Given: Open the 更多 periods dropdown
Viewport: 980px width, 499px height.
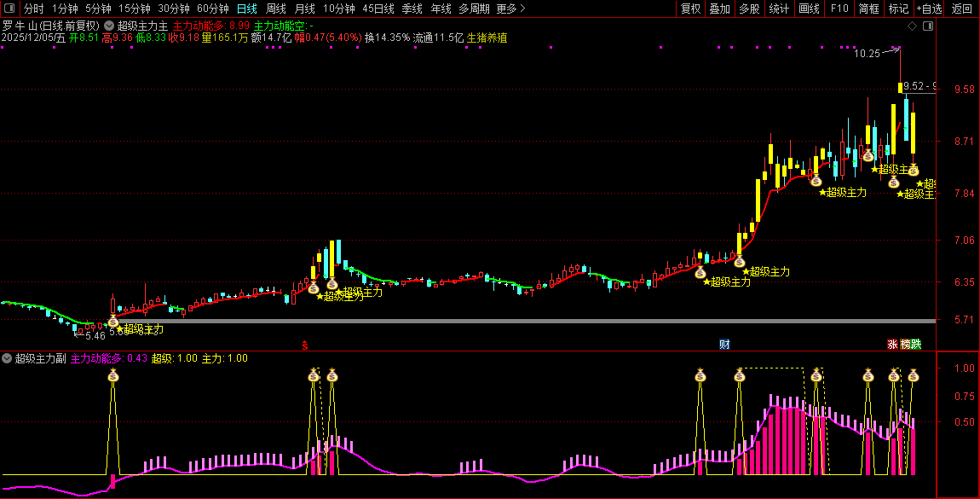Looking at the screenshot, I should 510,9.
